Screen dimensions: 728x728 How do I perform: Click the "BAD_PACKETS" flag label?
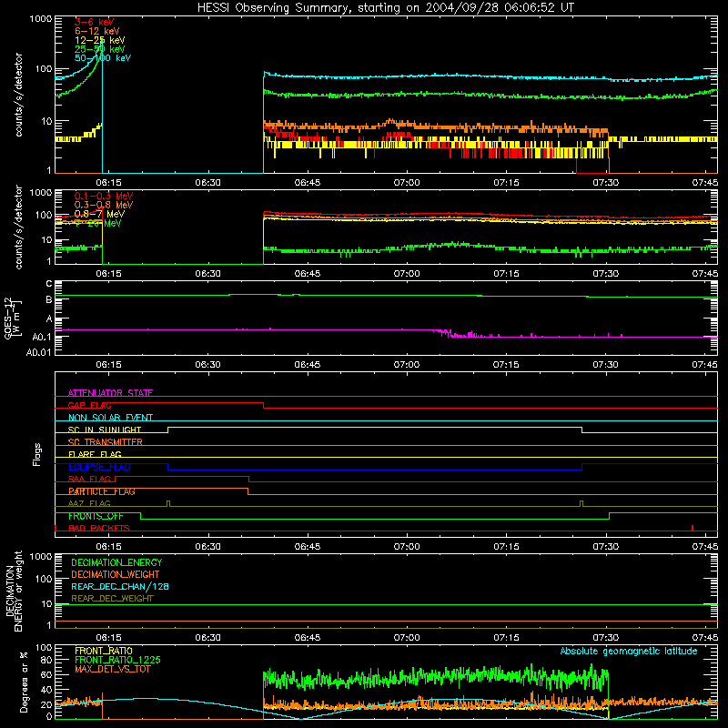99,529
